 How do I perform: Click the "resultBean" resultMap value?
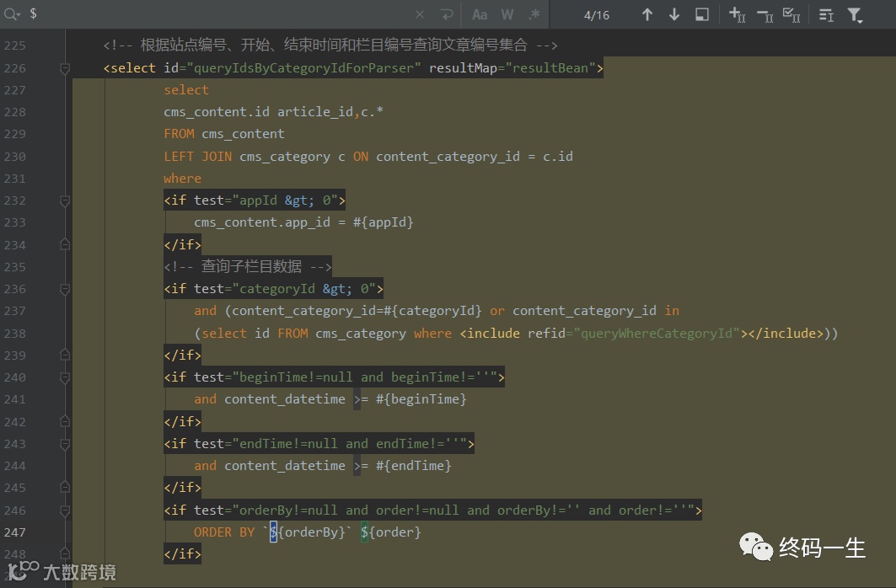point(550,68)
